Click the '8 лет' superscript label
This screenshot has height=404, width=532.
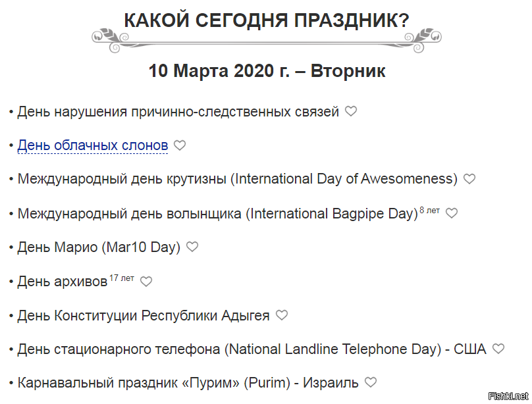(429, 211)
